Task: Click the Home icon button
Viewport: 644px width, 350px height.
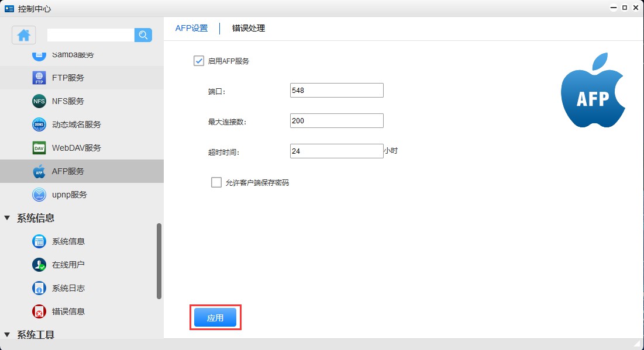Action: (24, 35)
